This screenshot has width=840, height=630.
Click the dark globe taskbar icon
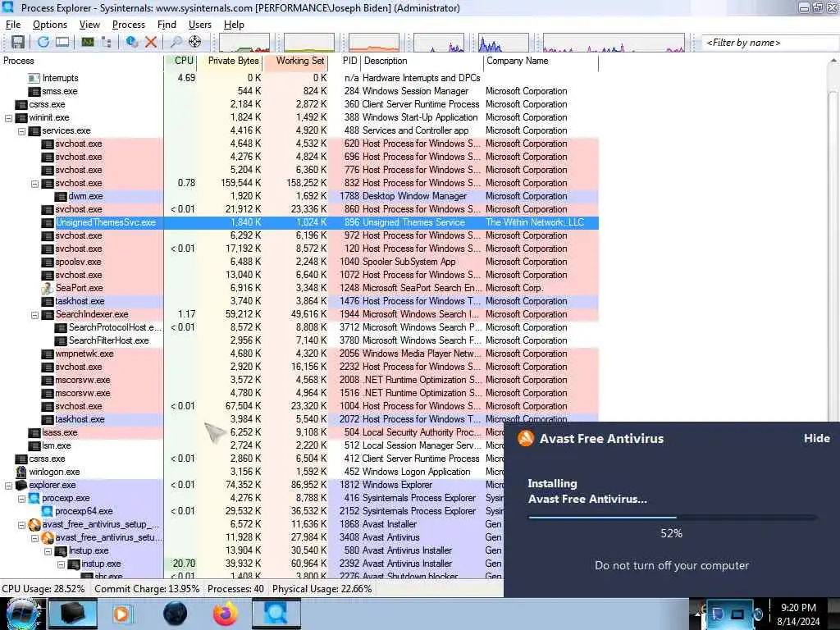click(176, 614)
